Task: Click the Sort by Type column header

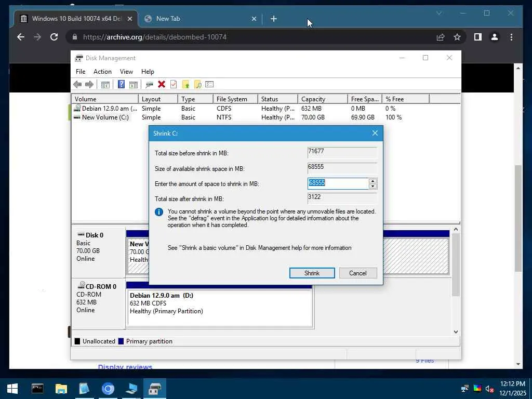Action: (195, 99)
